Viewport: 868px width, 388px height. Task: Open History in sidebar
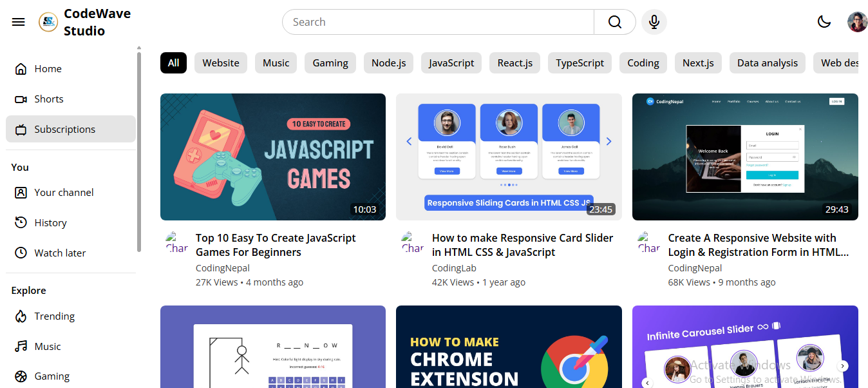pyautogui.click(x=71, y=223)
